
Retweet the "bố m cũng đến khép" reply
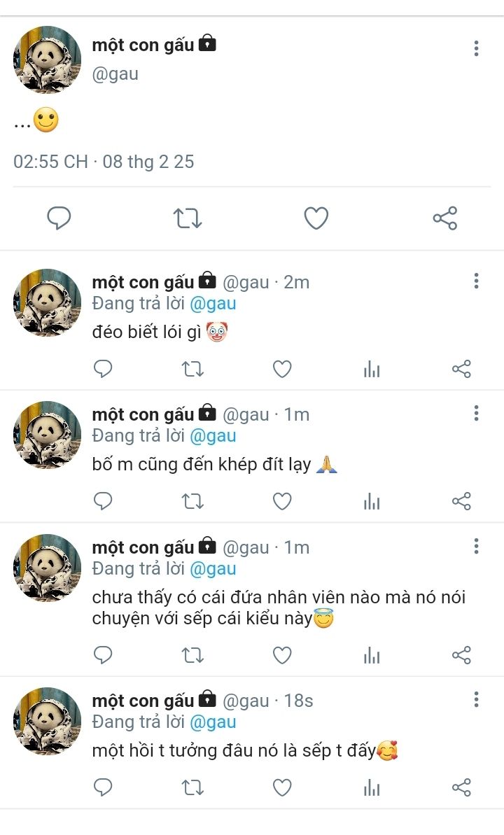[192, 501]
